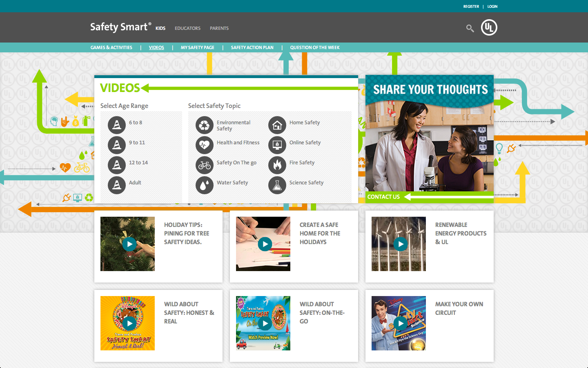Choose the Home Safety house icon
This screenshot has width=588, height=368.
(x=277, y=125)
